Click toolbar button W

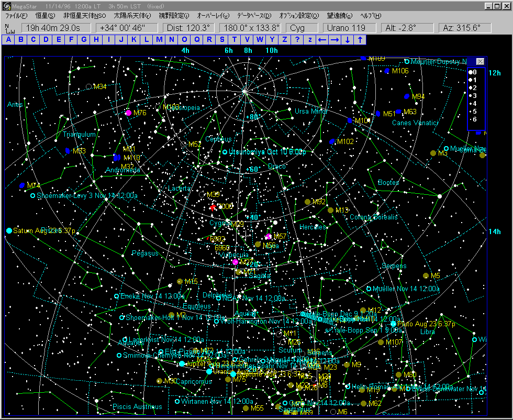pos(260,40)
